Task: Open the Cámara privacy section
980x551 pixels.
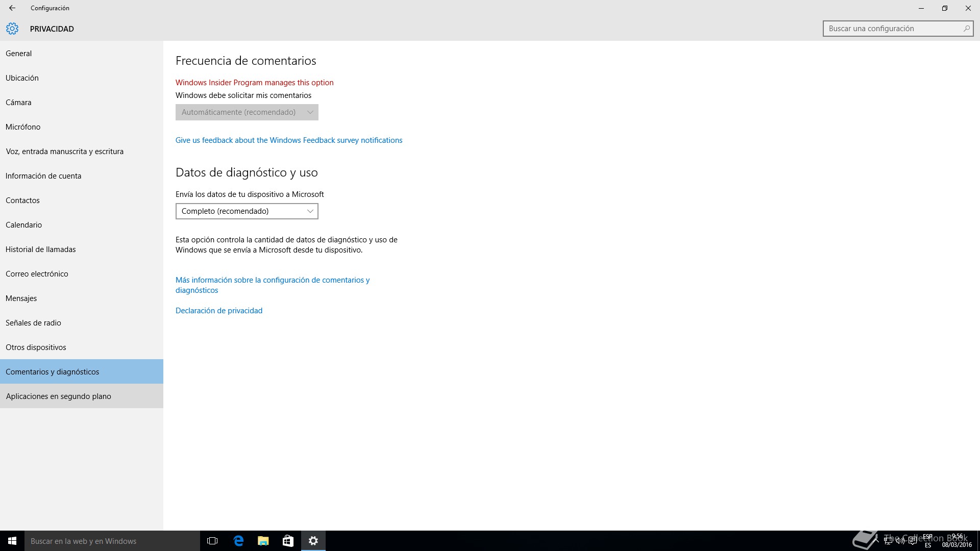Action: (x=82, y=102)
